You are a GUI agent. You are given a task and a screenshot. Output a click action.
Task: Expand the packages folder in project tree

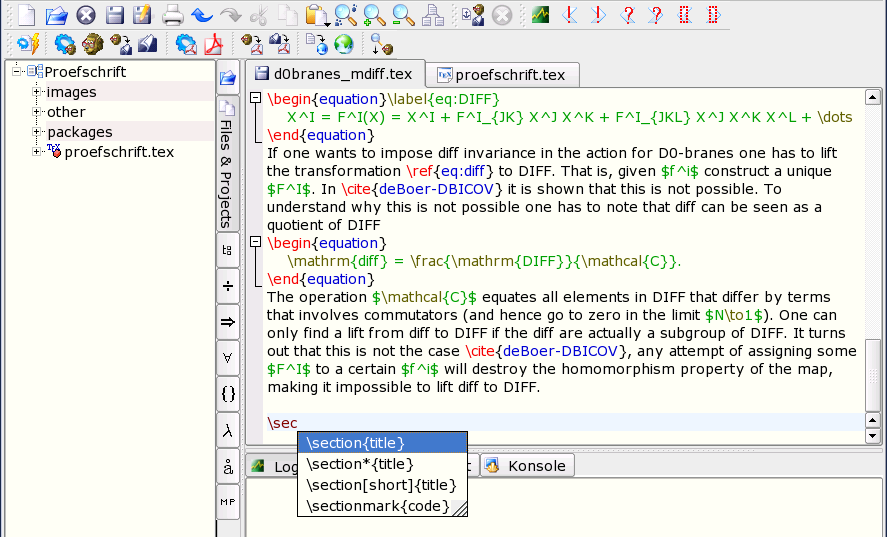[36, 132]
